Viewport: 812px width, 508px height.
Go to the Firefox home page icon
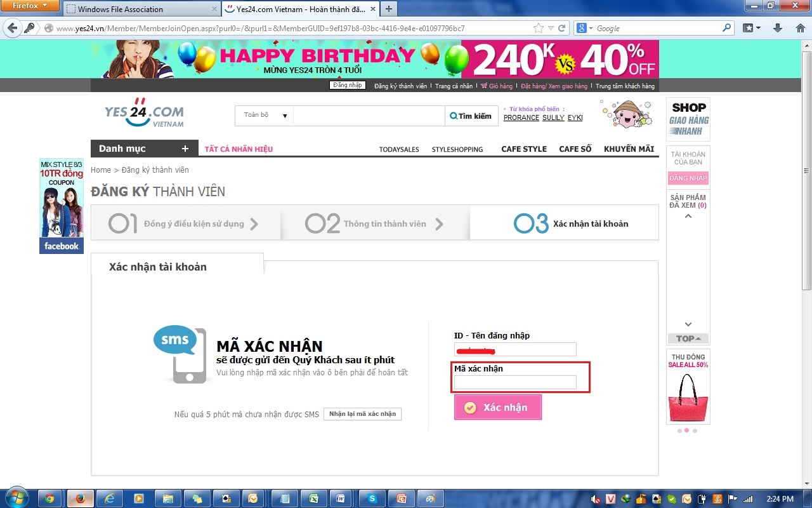click(800, 28)
